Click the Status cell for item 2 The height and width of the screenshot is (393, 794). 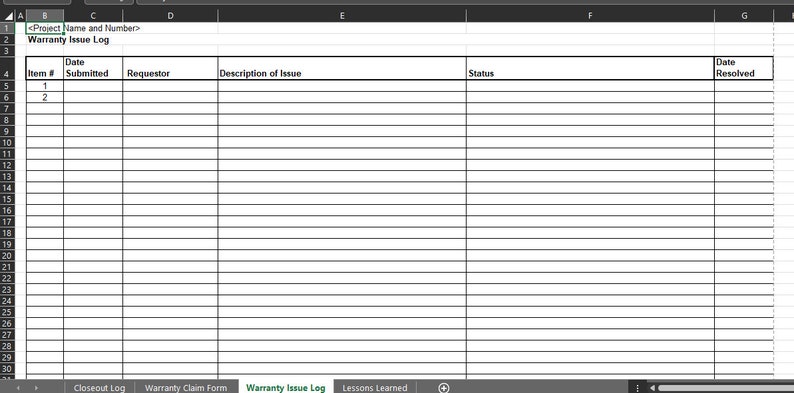coord(590,97)
